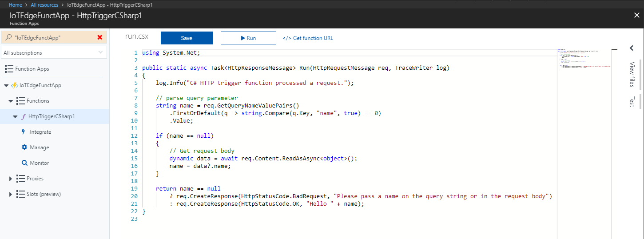Viewport: 644px width, 239px height.
Task: Open the View files side tab
Action: 632,75
